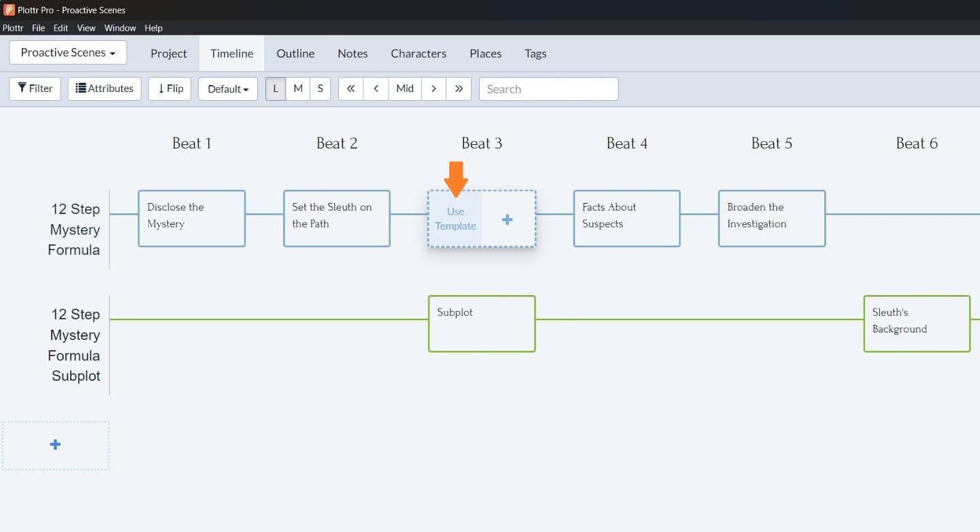Open the Proactive Scenes dropdown
The image size is (980, 532).
coord(68,52)
